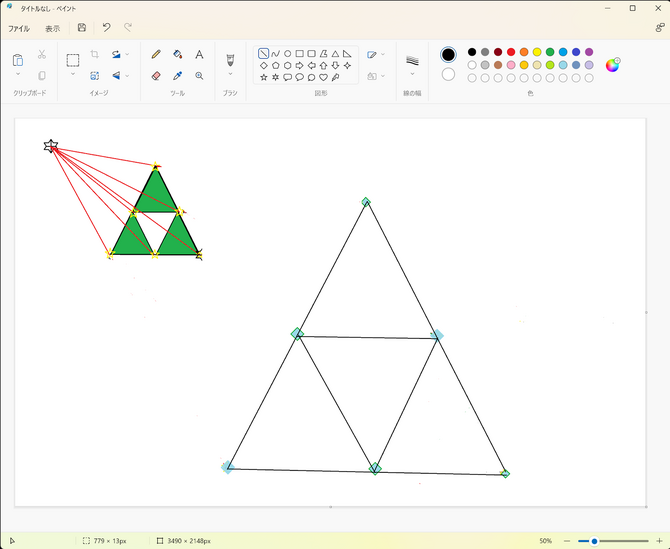670x549 pixels.
Task: Select the oval shape in the shapes gallery
Action: [288, 53]
